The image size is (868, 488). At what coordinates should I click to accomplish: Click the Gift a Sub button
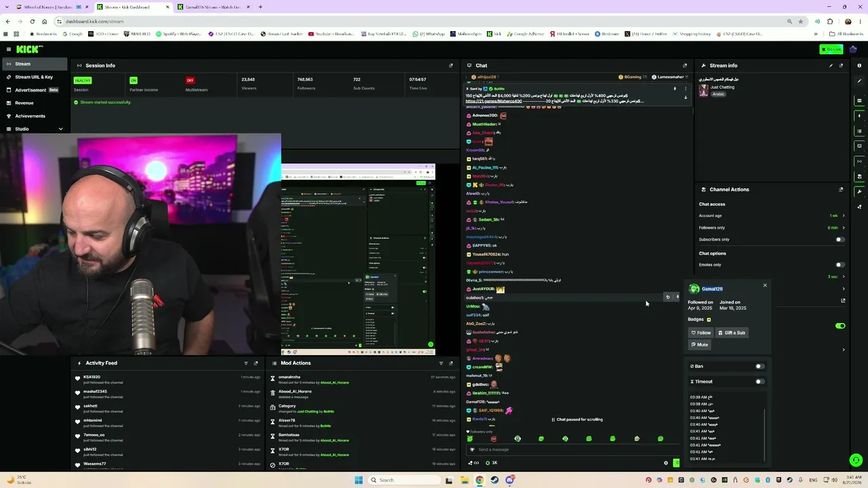pos(732,333)
